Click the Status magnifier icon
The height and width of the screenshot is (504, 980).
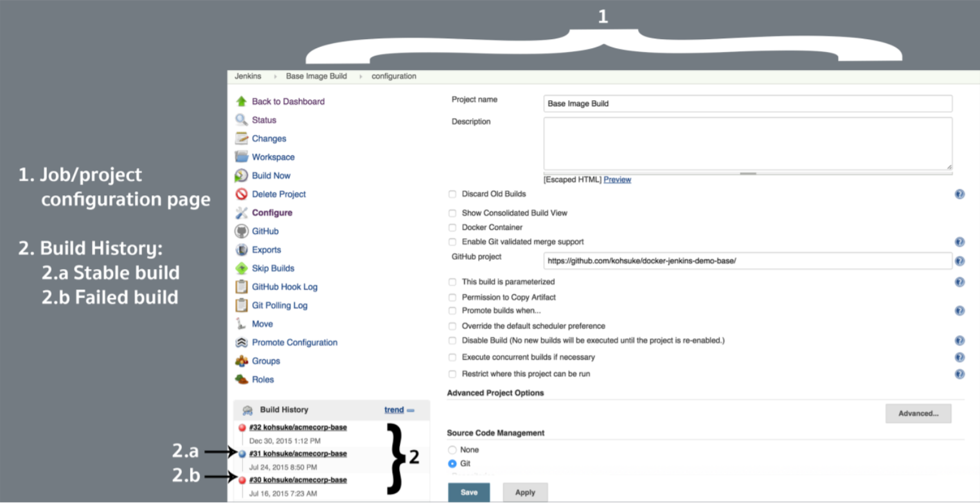tap(242, 120)
